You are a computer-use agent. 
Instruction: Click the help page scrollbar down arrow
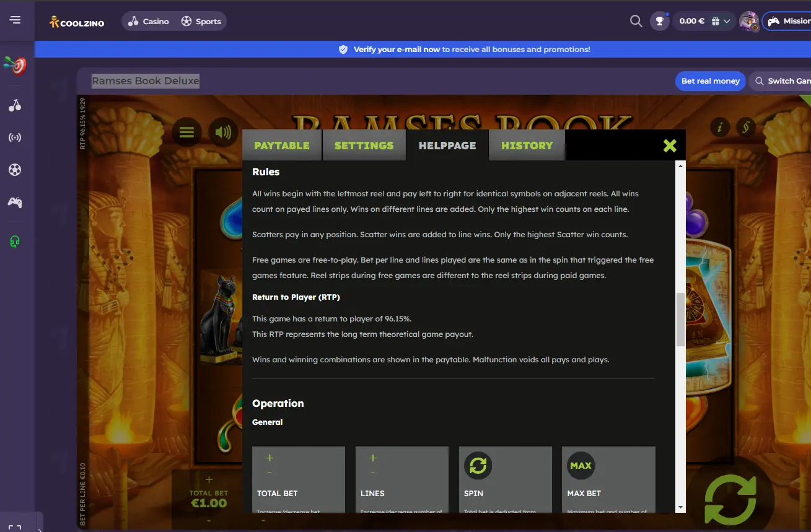tap(680, 507)
